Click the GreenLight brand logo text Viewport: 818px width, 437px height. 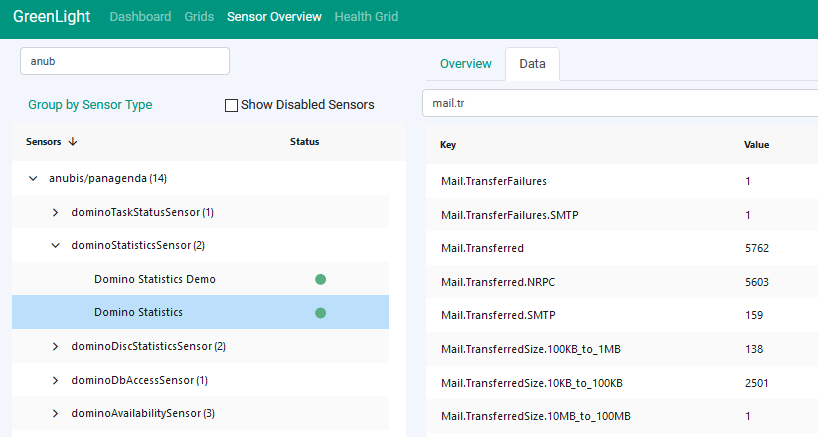point(50,17)
